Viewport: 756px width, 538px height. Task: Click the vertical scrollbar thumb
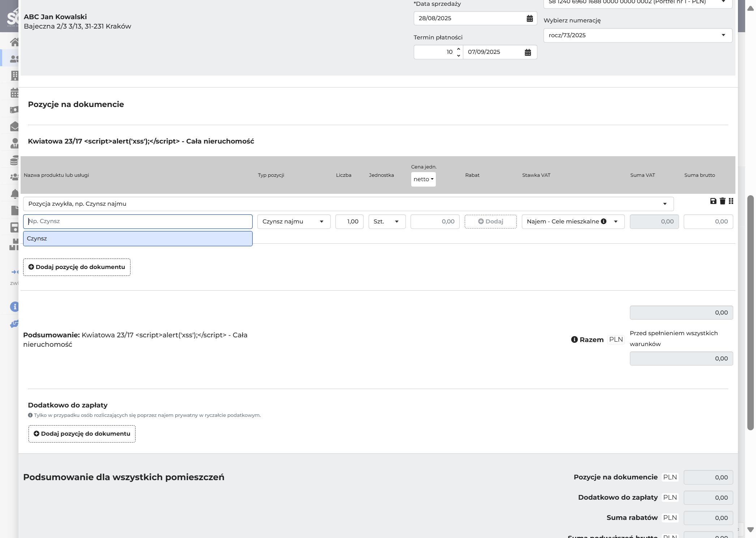point(751,313)
